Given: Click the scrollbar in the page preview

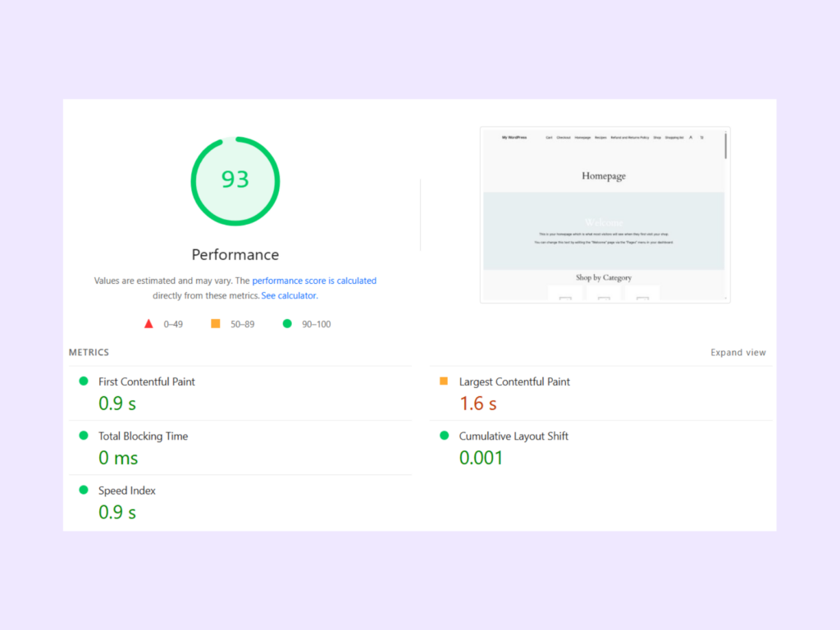Looking at the screenshot, I should (x=725, y=144).
